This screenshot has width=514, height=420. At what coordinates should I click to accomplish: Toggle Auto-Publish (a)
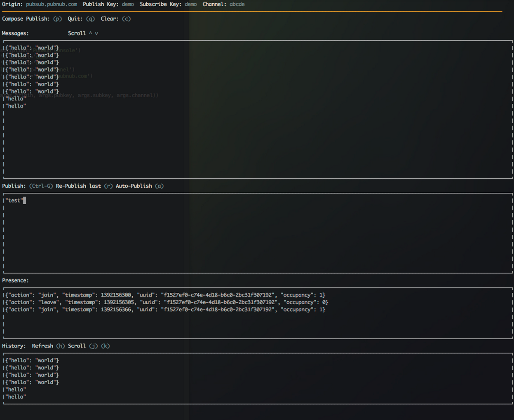click(x=140, y=186)
